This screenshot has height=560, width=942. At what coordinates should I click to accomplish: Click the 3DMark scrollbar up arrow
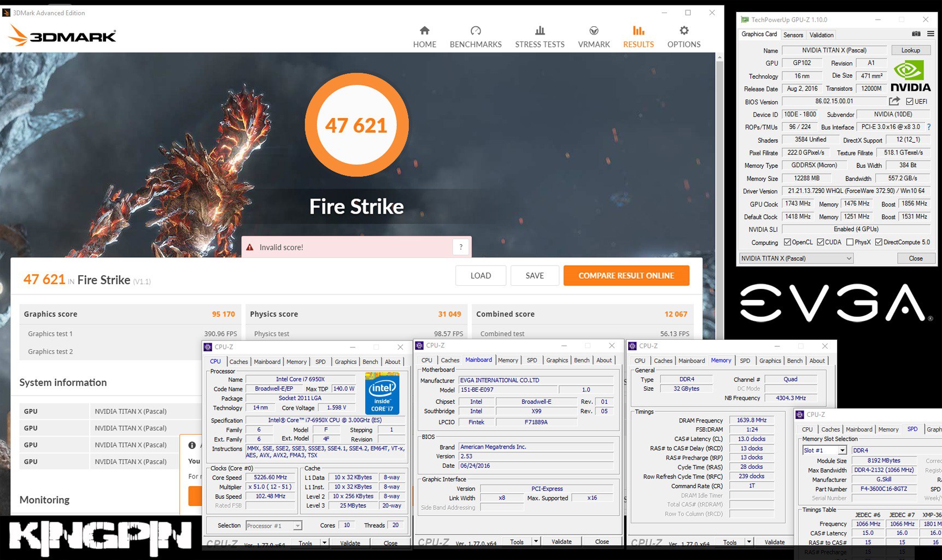click(x=719, y=57)
